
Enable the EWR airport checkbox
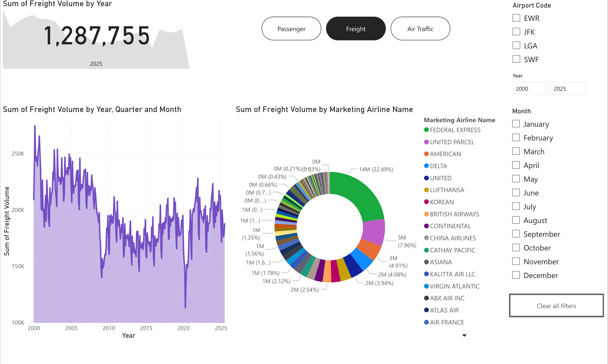click(516, 18)
